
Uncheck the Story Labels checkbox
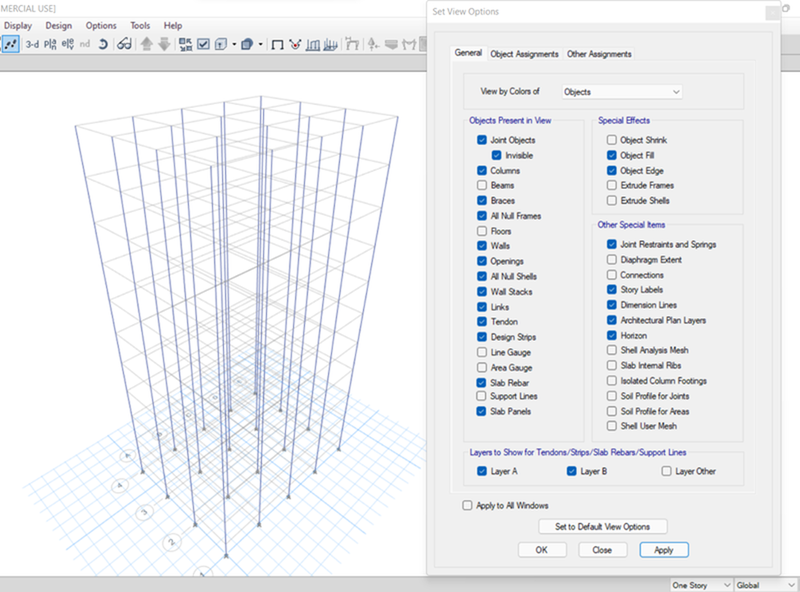point(612,290)
